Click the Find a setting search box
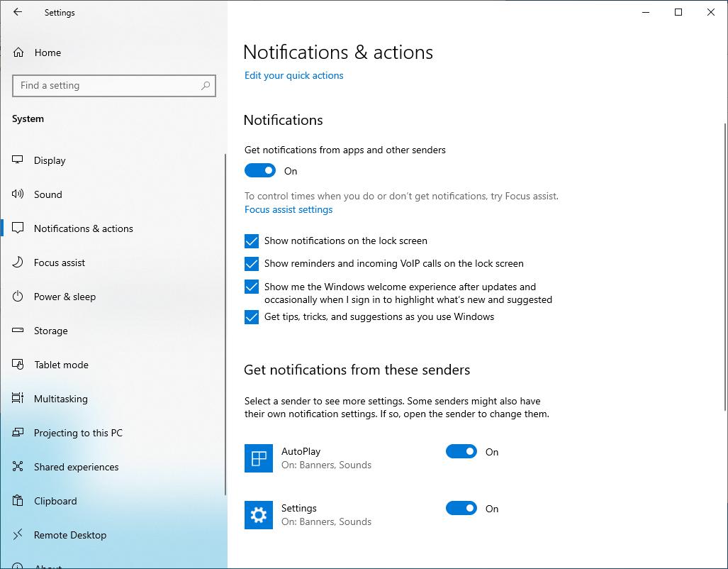728x569 pixels. (x=113, y=85)
